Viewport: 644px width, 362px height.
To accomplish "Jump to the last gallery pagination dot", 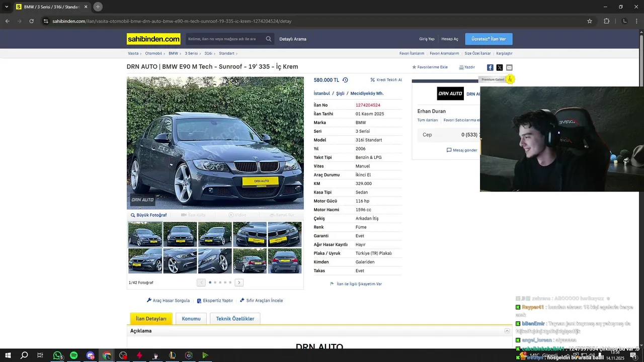I will pyautogui.click(x=230, y=283).
